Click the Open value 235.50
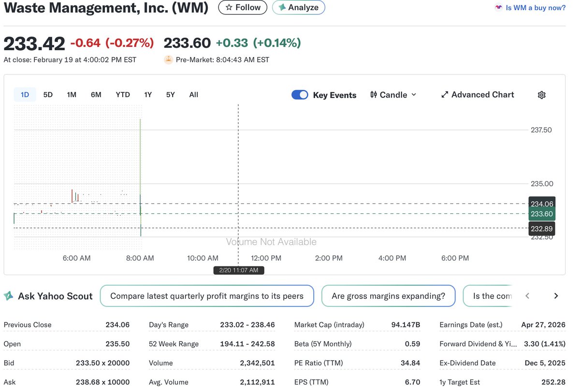 click(x=117, y=344)
